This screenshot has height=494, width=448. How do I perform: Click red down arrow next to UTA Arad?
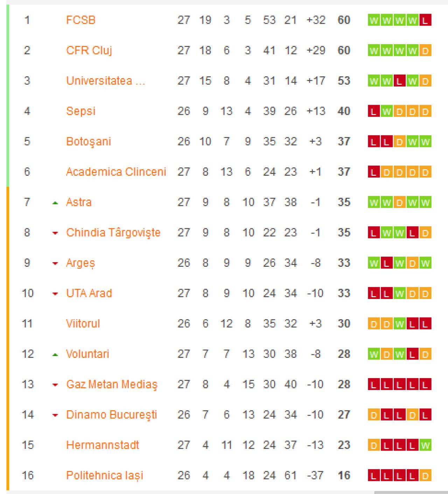[x=55, y=294]
